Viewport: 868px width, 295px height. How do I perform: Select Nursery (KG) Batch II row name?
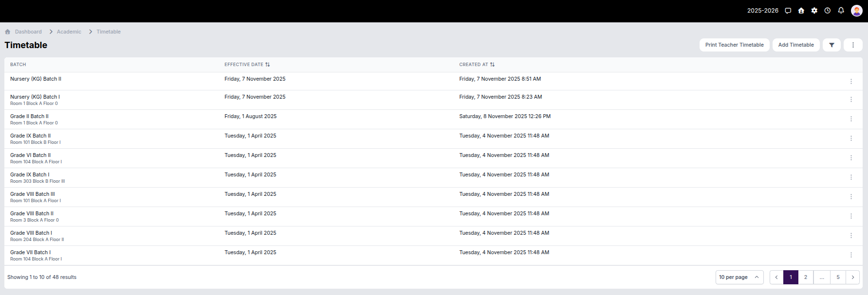pos(36,79)
